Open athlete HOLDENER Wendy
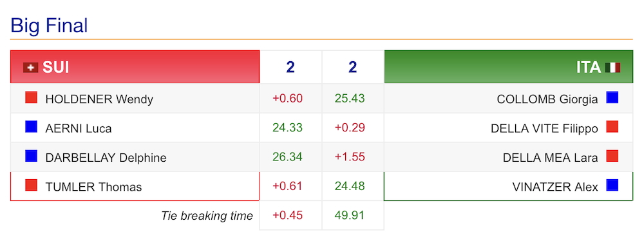 point(99,99)
